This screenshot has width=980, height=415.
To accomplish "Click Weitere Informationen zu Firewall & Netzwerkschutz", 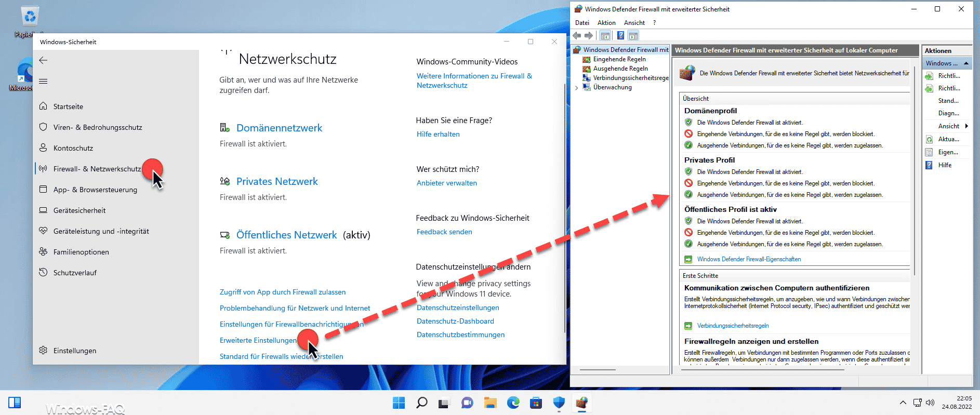I will coord(474,81).
